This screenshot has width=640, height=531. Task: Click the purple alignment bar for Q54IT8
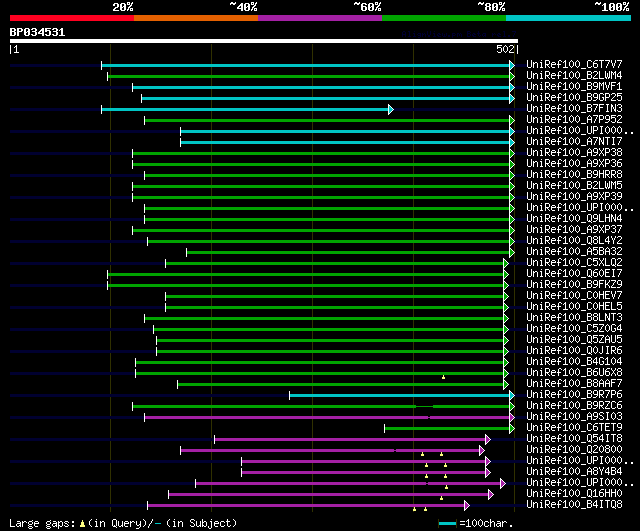tap(350, 440)
